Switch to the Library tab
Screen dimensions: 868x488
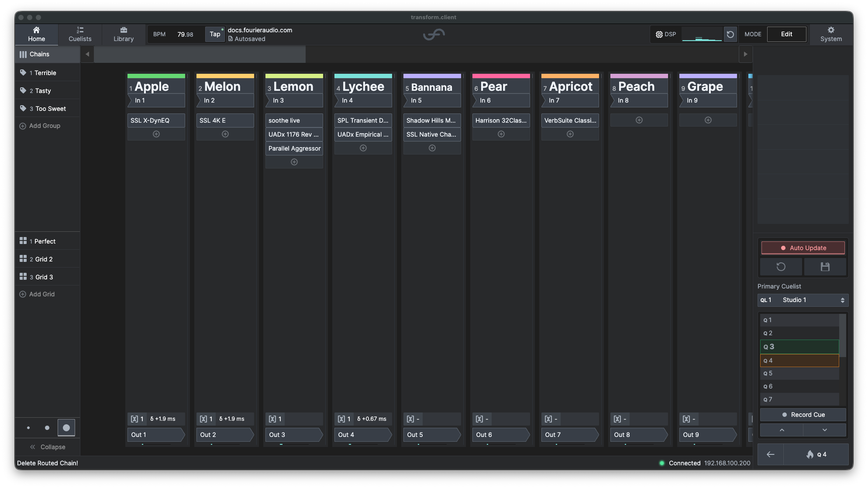click(124, 34)
